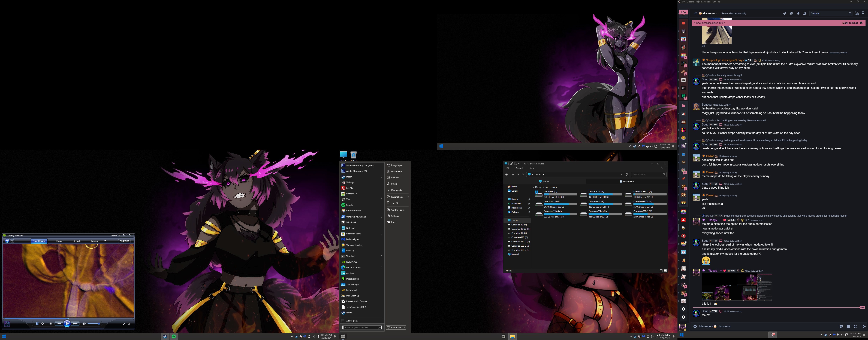Collapse Devices and drives group
Screen dimensions: 868x340
point(533,187)
